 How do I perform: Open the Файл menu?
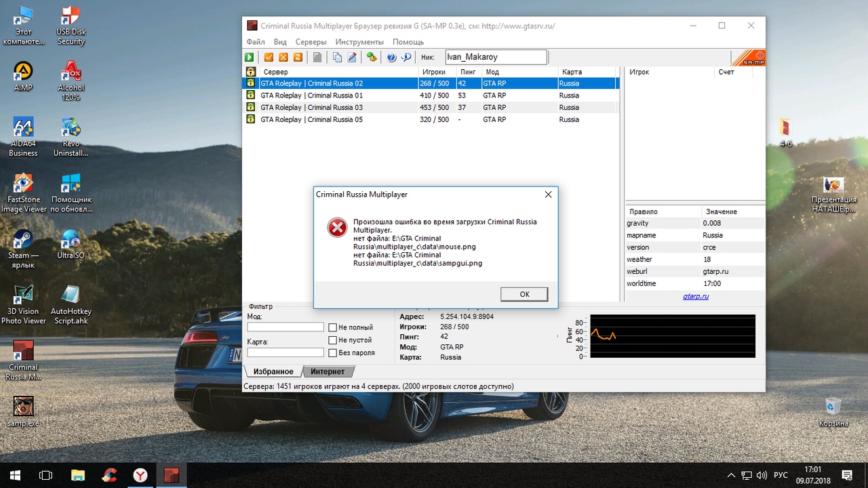(256, 42)
